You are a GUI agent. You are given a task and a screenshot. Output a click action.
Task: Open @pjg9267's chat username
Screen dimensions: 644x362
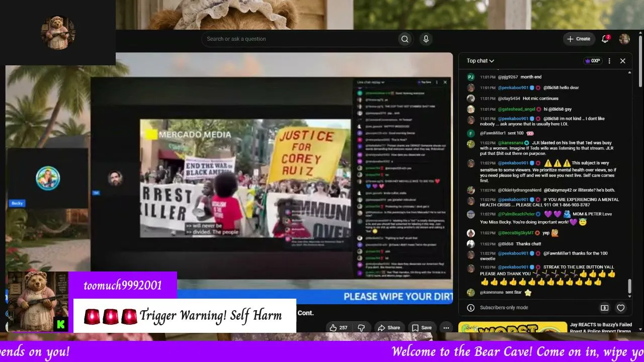coord(508,77)
